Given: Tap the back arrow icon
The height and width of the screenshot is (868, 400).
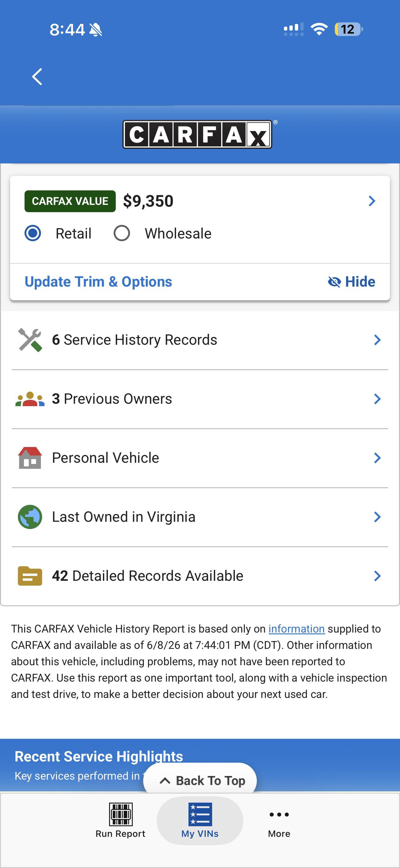Looking at the screenshot, I should point(37,77).
